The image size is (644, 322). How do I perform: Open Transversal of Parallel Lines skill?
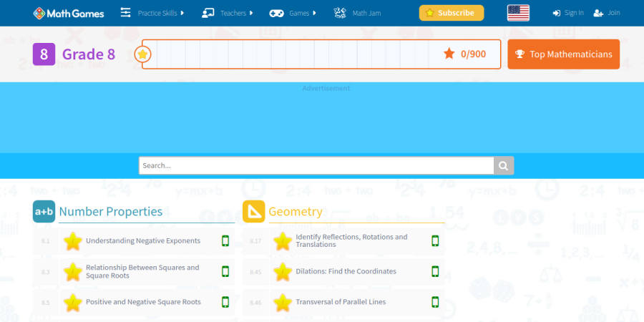coord(341,302)
